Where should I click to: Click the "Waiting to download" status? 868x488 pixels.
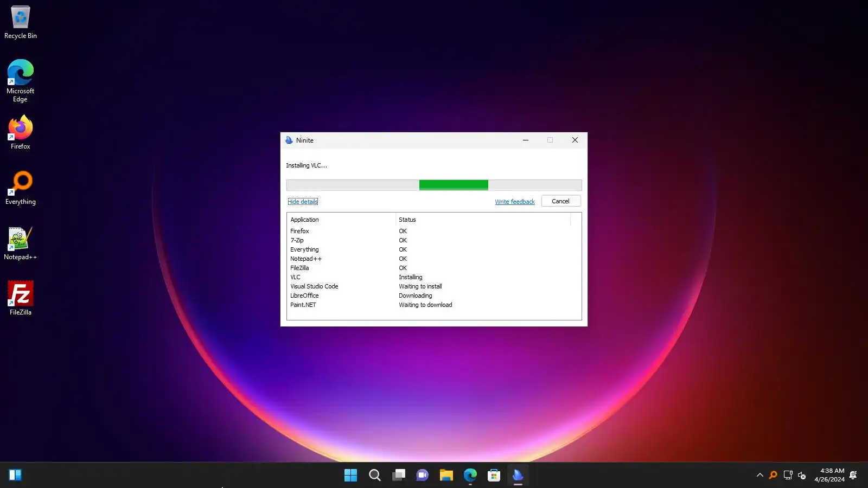coord(425,305)
